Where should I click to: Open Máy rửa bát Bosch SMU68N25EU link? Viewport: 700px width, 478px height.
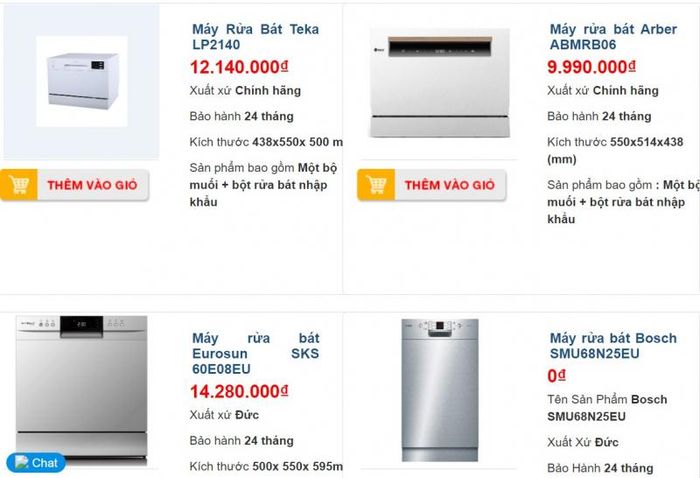click(613, 346)
